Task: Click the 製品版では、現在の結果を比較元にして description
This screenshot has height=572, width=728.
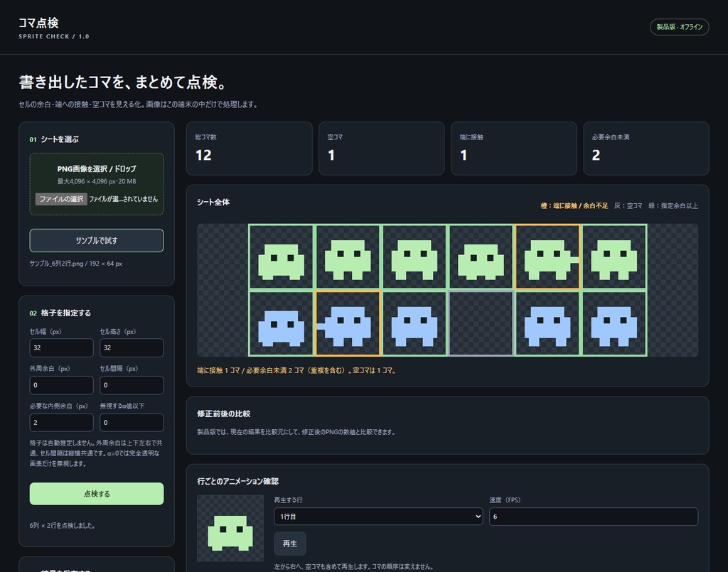Action: pos(296,432)
